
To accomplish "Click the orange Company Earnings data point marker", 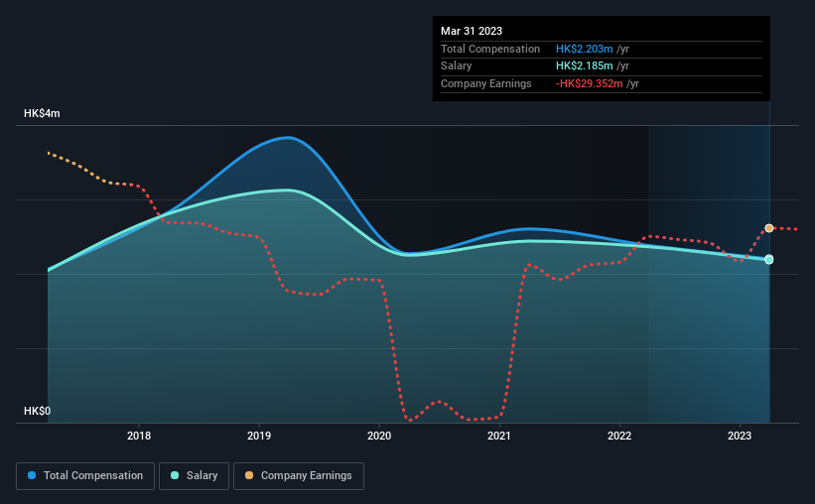I will [768, 228].
